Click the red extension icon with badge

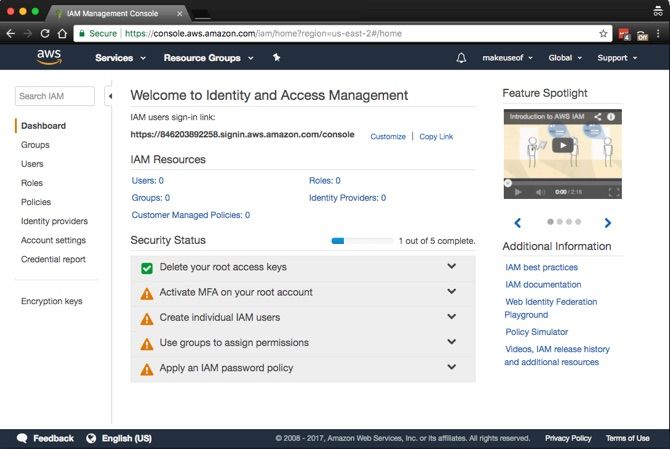(624, 34)
